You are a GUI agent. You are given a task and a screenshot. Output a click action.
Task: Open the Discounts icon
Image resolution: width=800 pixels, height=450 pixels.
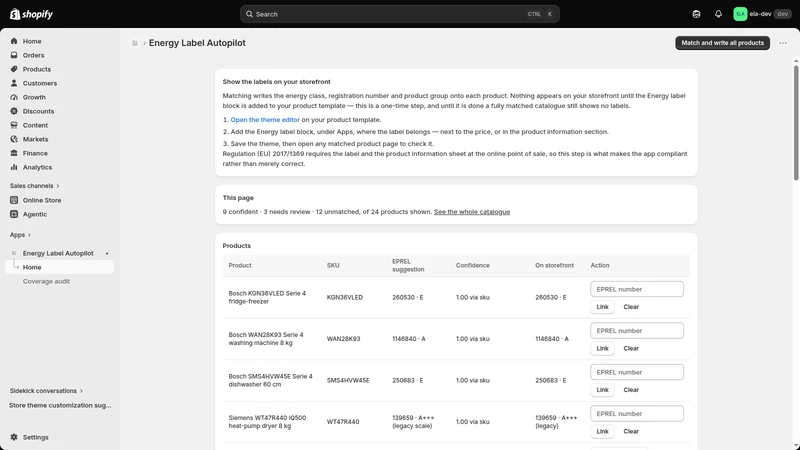pos(14,111)
